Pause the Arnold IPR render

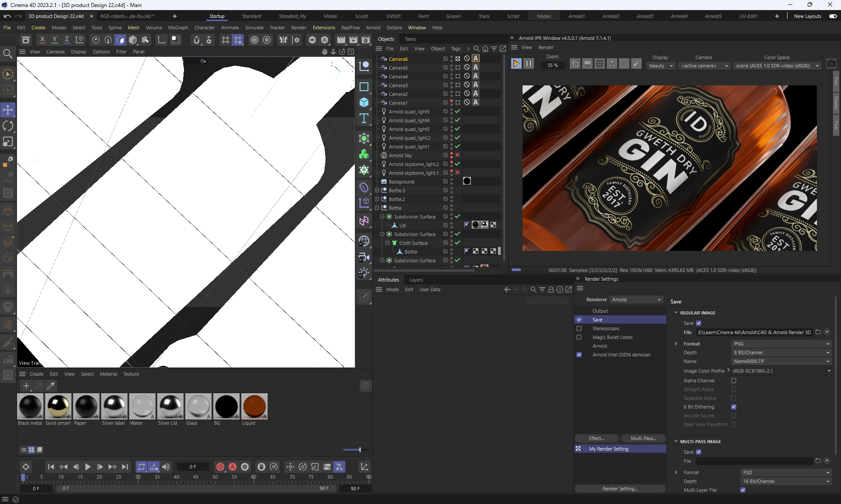coord(529,64)
